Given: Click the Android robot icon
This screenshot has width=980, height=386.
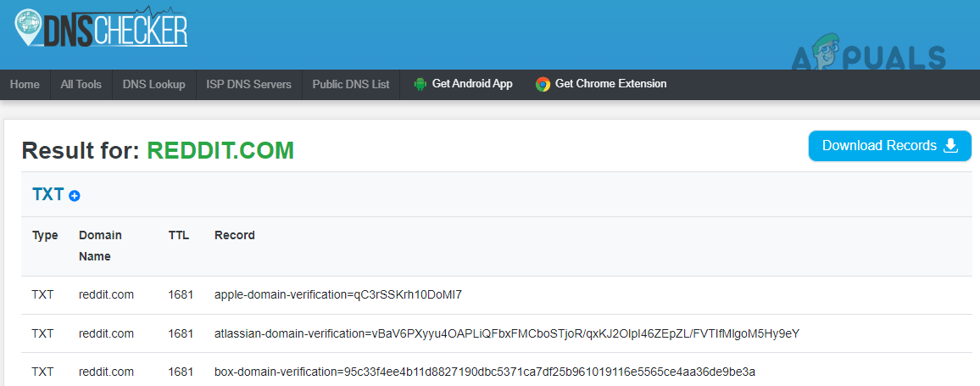Looking at the screenshot, I should (x=420, y=85).
